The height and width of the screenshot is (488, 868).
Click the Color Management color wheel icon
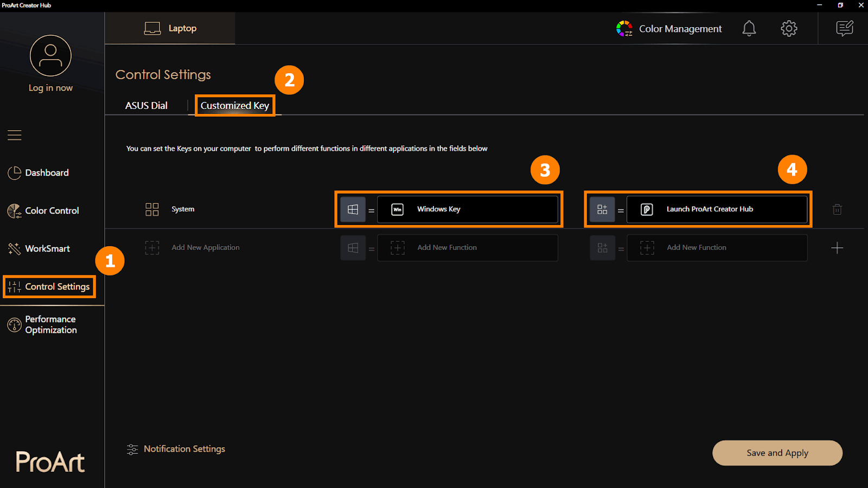(624, 28)
